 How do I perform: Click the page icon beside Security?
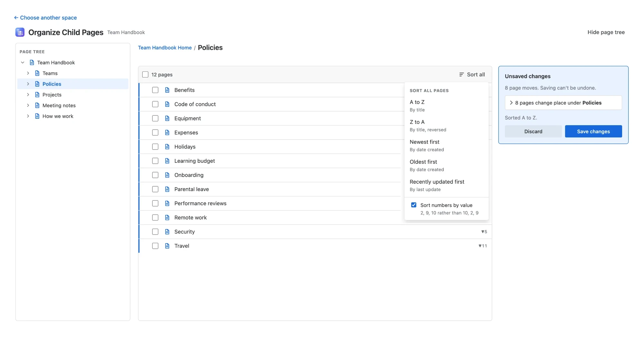pyautogui.click(x=167, y=232)
